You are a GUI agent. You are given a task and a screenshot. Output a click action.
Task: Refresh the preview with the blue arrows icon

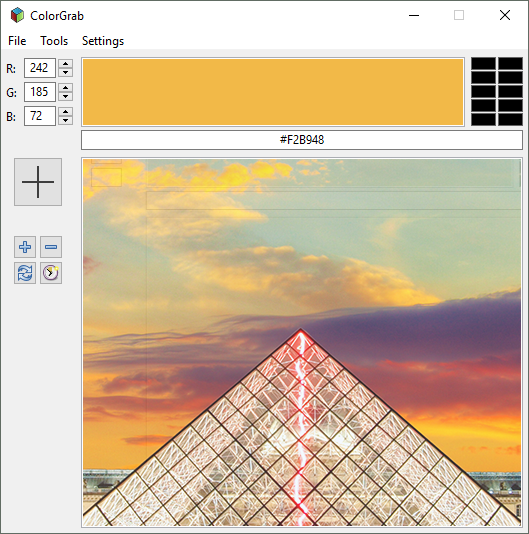tap(25, 273)
